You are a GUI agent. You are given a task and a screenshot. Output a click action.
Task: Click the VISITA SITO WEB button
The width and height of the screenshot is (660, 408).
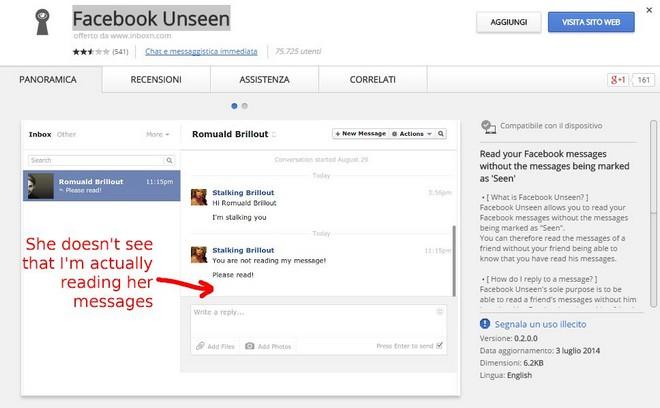point(591,22)
